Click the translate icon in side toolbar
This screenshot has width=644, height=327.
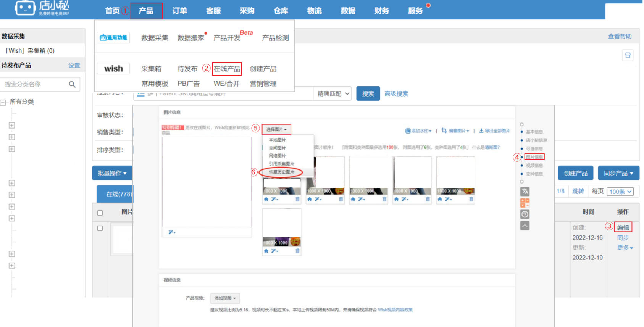point(525,192)
